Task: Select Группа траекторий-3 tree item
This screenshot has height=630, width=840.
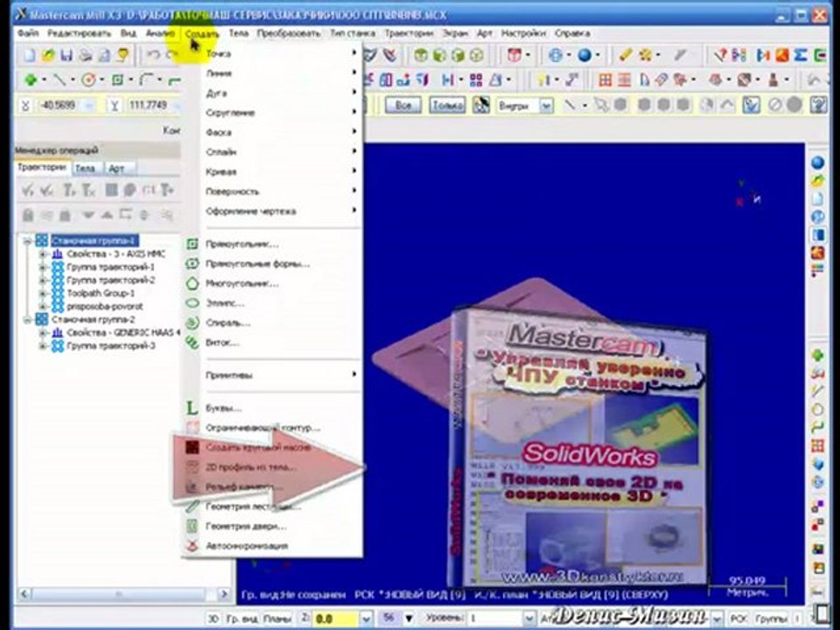Action: [111, 346]
